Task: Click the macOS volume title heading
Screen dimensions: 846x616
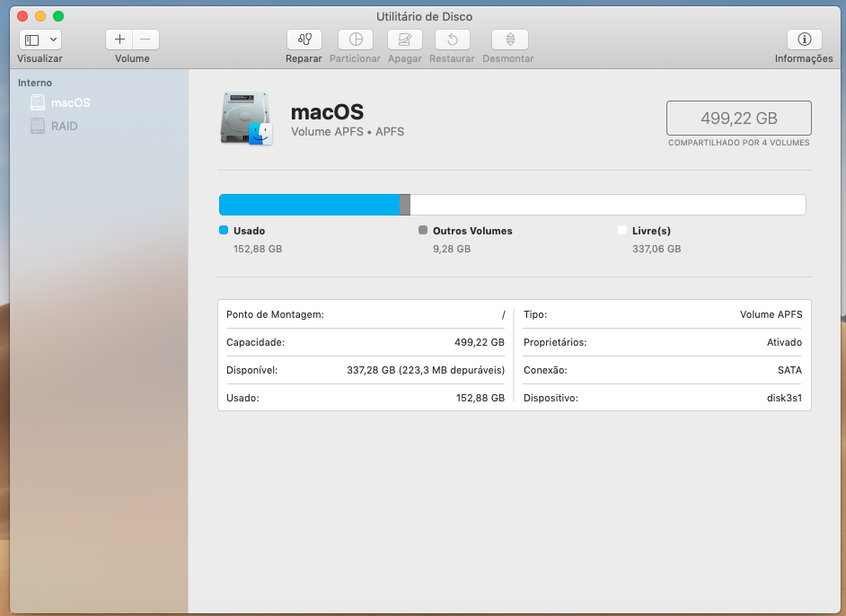Action: click(x=327, y=112)
